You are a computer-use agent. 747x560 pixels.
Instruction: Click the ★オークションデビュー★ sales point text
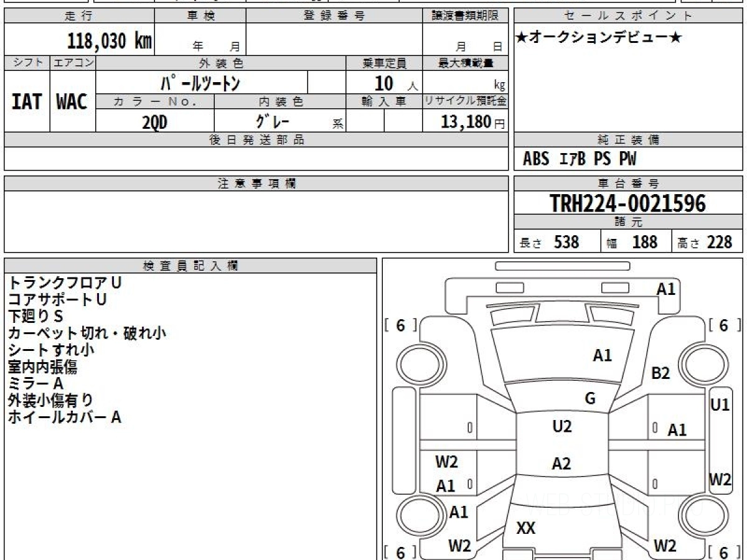pos(599,38)
